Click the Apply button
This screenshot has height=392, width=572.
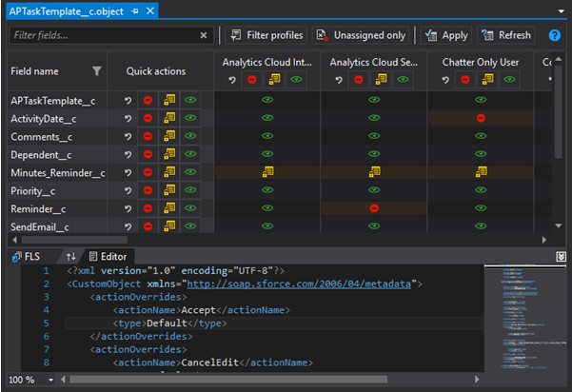point(446,35)
